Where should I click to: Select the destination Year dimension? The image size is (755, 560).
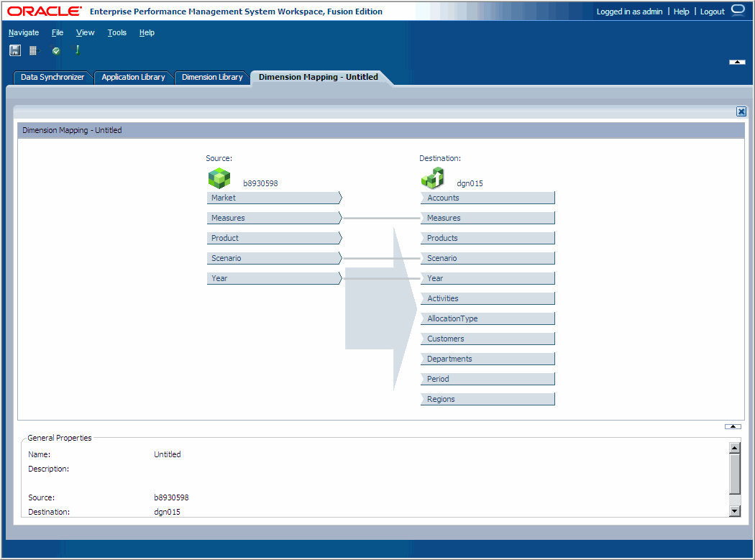[488, 279]
